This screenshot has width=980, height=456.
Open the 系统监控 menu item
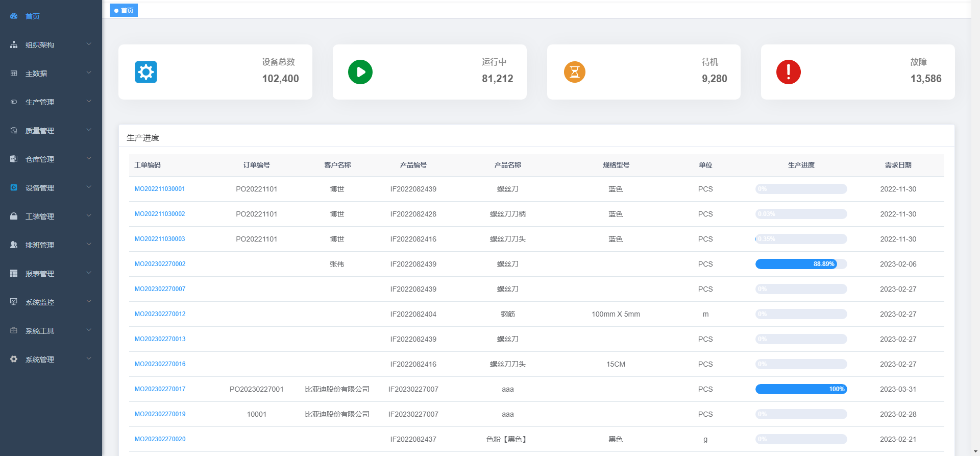point(51,302)
